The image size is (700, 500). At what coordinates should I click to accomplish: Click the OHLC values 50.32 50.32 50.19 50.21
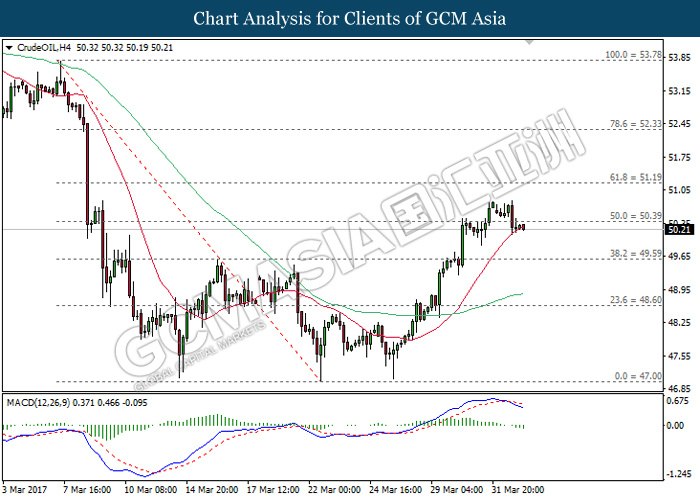125,48
